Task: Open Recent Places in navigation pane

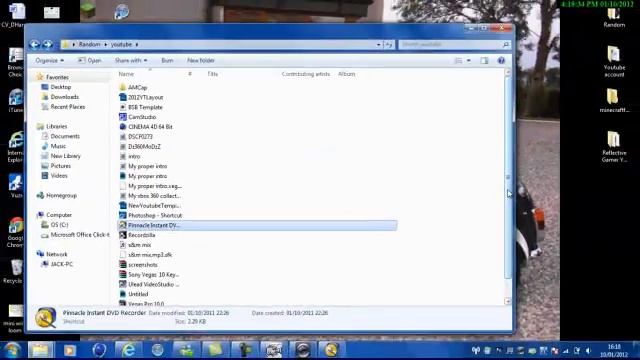Action: coord(68,107)
